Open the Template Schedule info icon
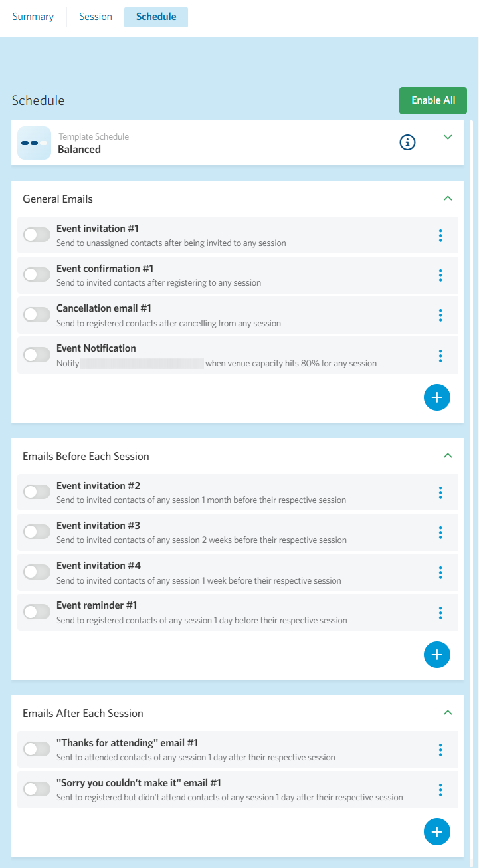The height and width of the screenshot is (868, 479). click(x=407, y=142)
